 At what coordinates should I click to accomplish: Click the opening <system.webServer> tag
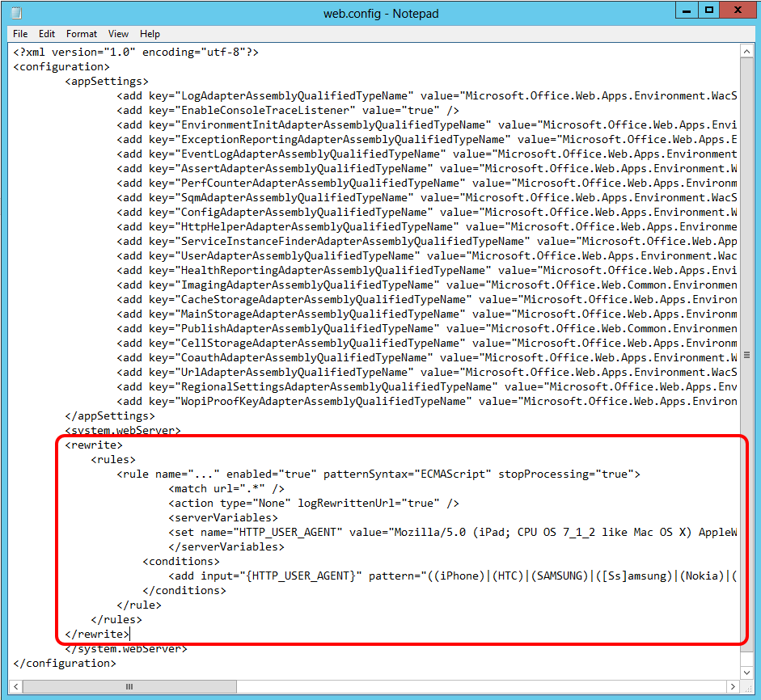123,430
